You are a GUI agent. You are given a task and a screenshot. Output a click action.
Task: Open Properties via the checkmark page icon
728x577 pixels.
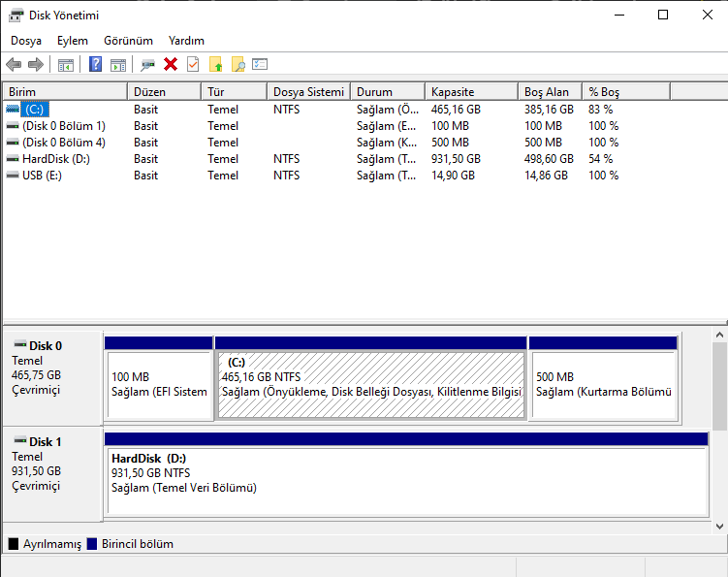tap(193, 64)
